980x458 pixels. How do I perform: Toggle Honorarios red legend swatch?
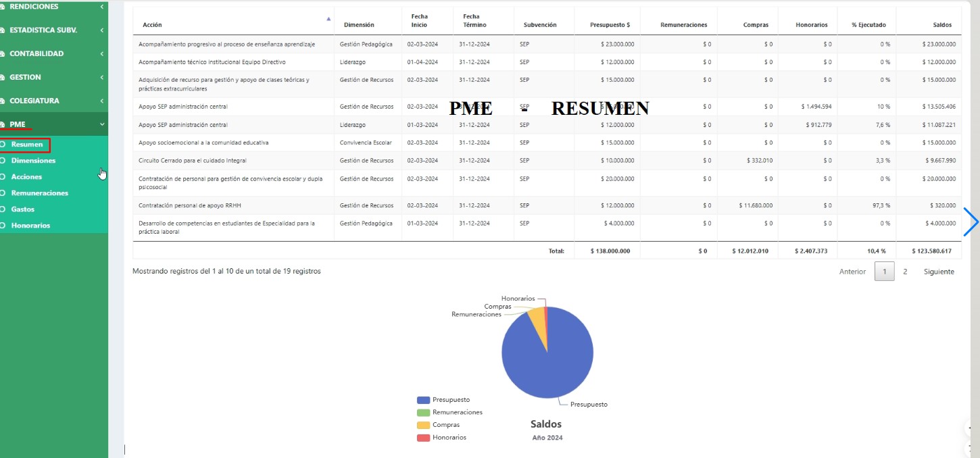pyautogui.click(x=424, y=438)
